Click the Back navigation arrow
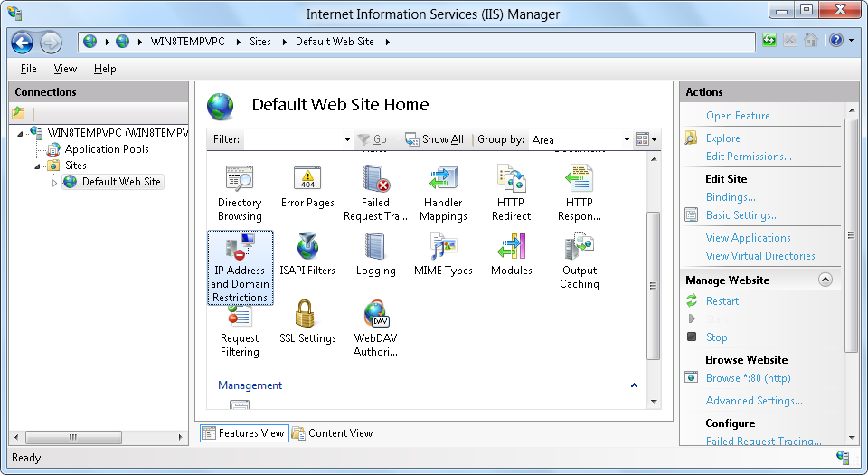 point(23,43)
